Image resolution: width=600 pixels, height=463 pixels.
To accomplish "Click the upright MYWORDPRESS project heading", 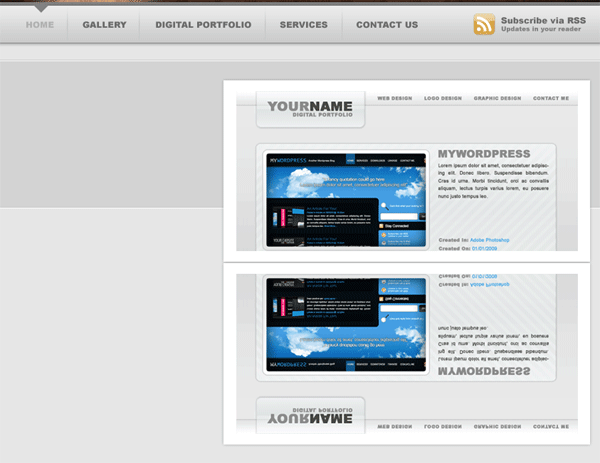I will [484, 154].
